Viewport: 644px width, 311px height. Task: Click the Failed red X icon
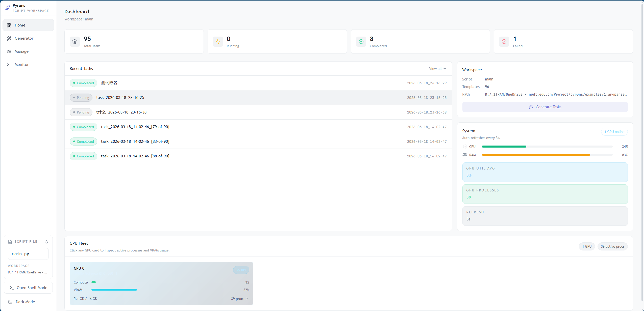(x=504, y=42)
